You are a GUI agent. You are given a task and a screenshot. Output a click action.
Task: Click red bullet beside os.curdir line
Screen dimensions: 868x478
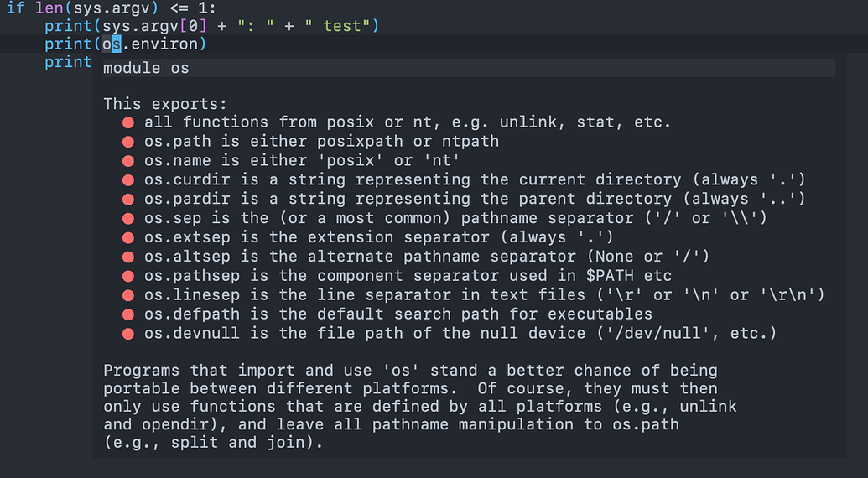click(x=127, y=180)
